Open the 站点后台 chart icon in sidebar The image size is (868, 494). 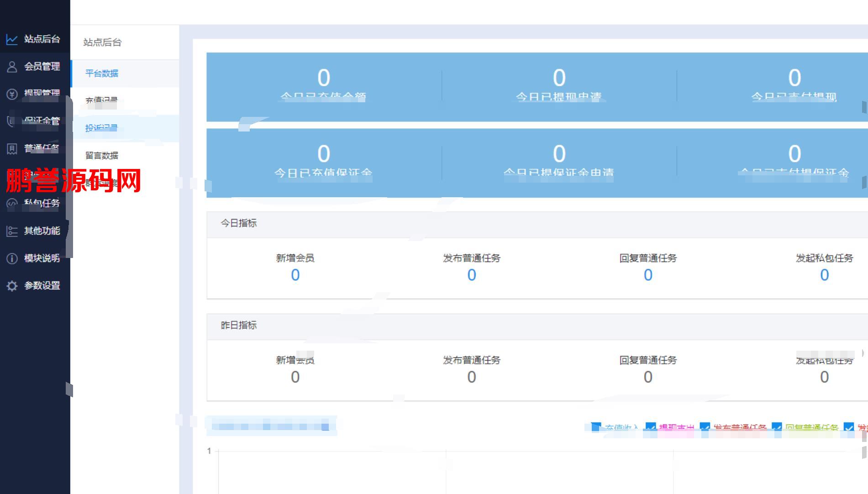point(12,39)
